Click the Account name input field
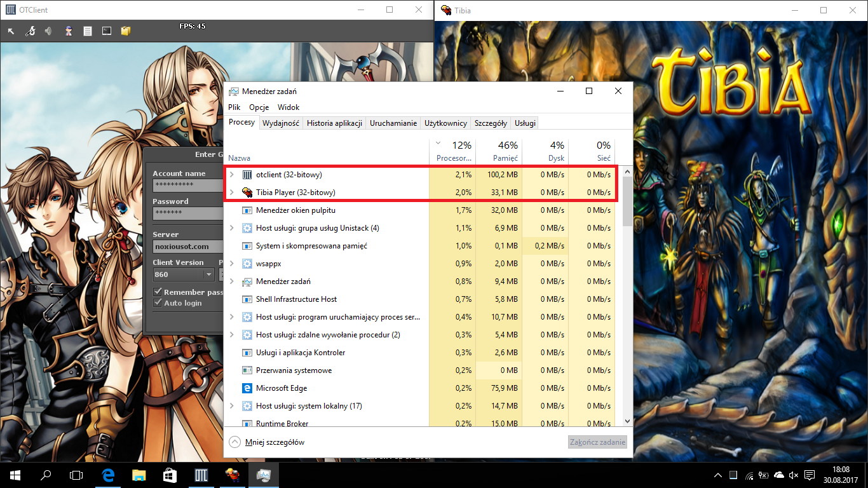 (x=188, y=185)
